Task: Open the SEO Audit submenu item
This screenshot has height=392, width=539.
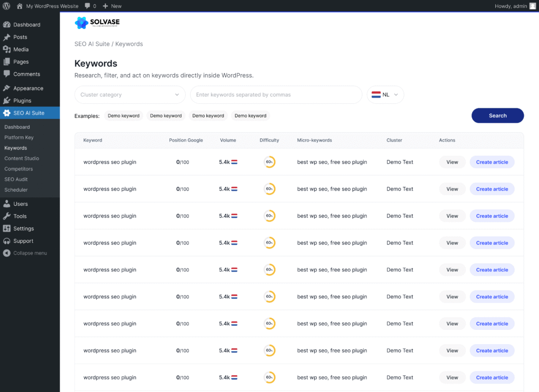Action: 16,179
